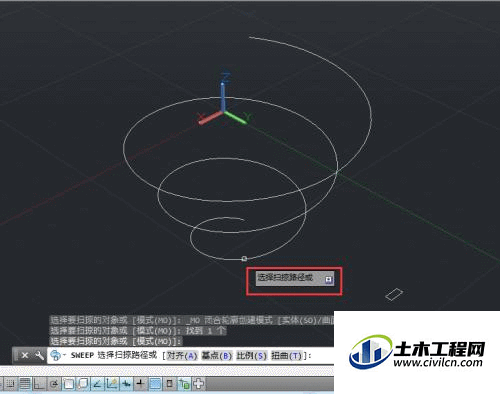This screenshot has width=500, height=394.
Task: Toggle Ortho Mode in status bar
Action: tap(39, 384)
